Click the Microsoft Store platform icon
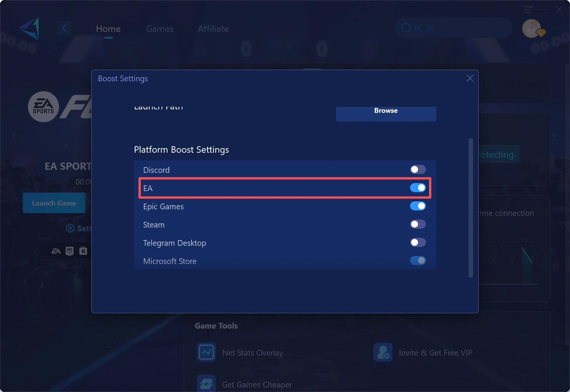 click(x=83, y=251)
